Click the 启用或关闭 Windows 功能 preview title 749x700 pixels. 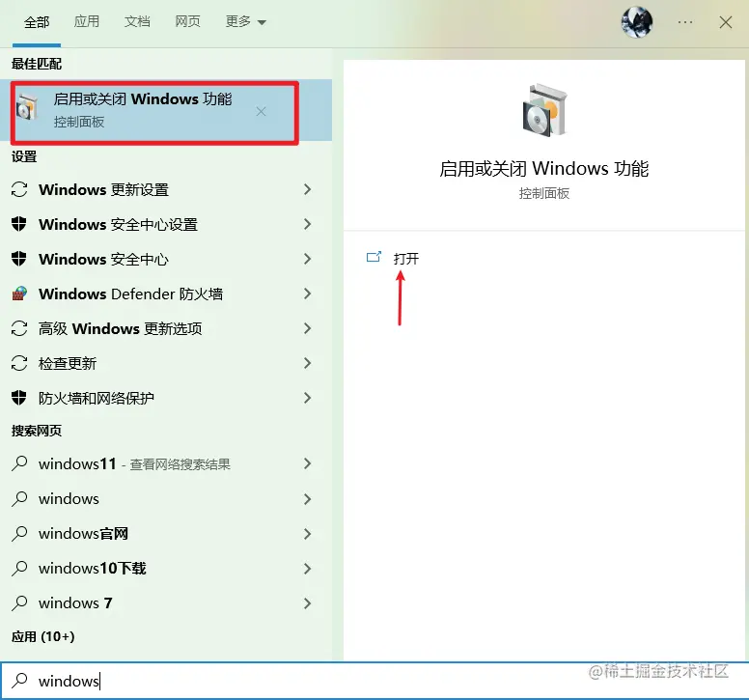543,169
